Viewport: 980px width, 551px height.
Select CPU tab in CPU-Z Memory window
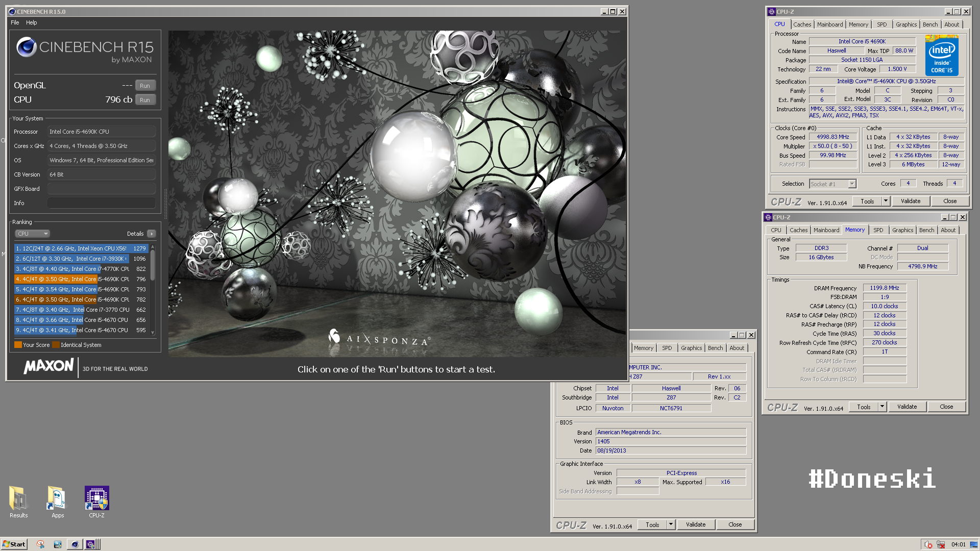(776, 230)
